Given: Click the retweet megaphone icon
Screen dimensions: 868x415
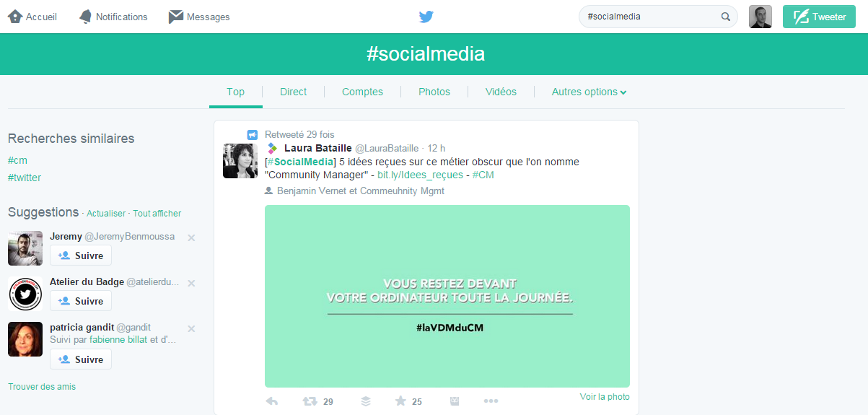Looking at the screenshot, I should (253, 134).
